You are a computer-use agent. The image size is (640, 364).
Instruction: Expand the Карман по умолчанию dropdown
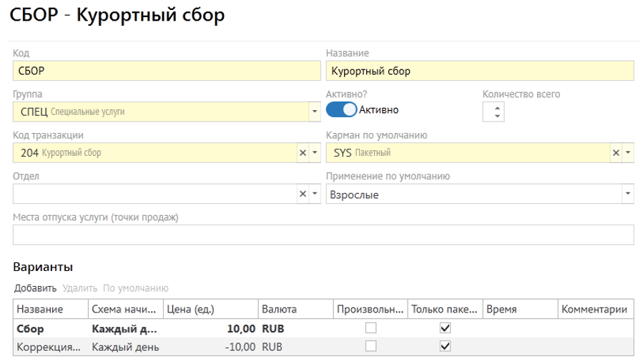tap(628, 152)
